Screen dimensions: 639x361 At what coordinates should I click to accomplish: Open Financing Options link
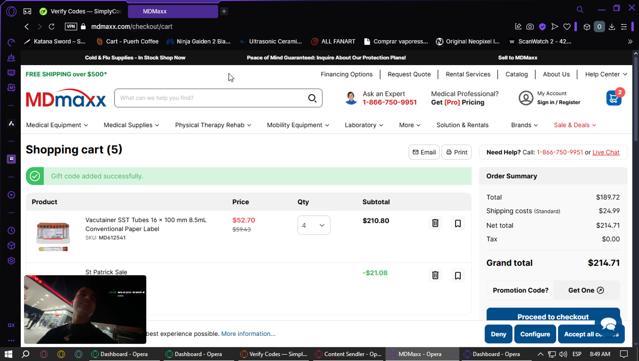[x=346, y=74]
